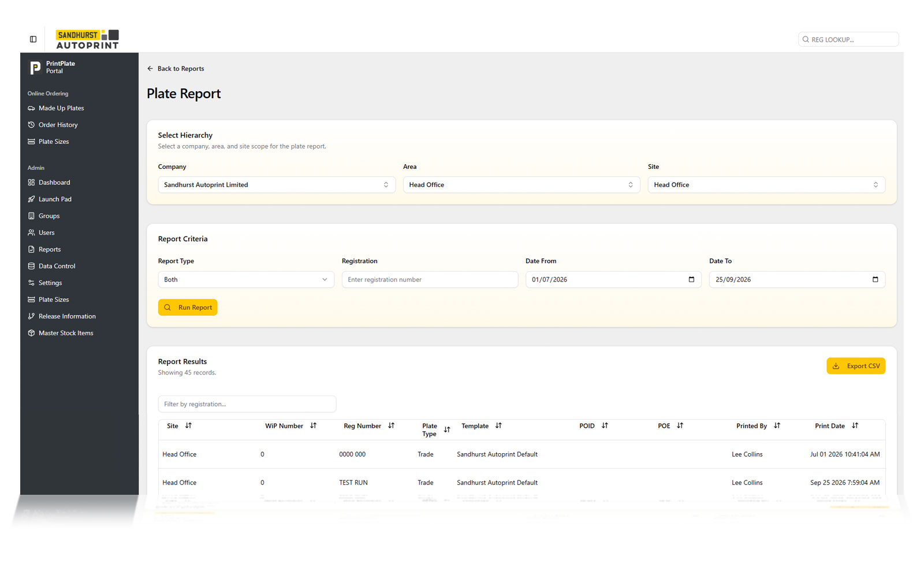This screenshot has width=924, height=578.
Task: Click the Sandhurst Autoprint logo
Action: click(x=87, y=39)
